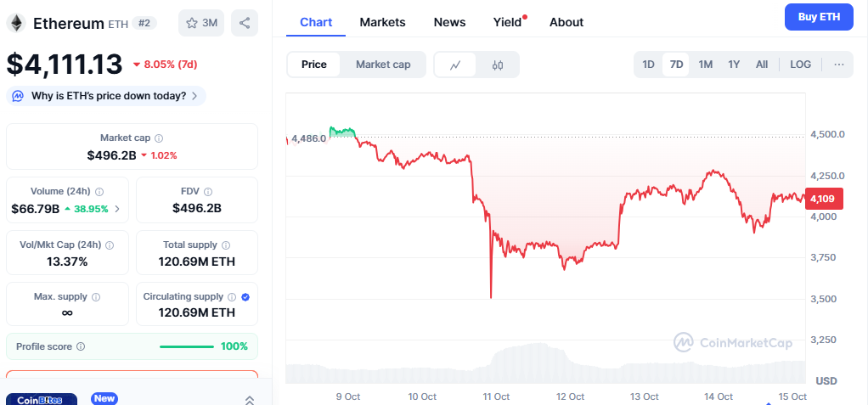Click the Profile score progress bar
The image size is (868, 405).
pos(187,346)
